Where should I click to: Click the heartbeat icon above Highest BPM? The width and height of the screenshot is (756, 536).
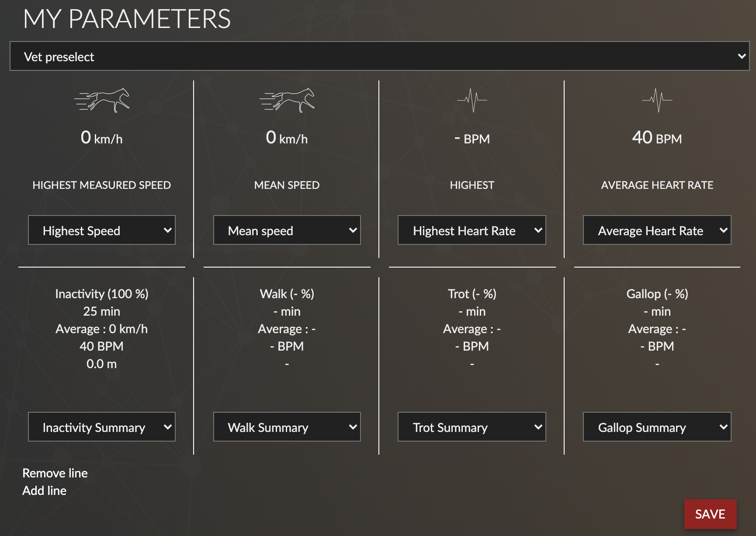(x=472, y=100)
